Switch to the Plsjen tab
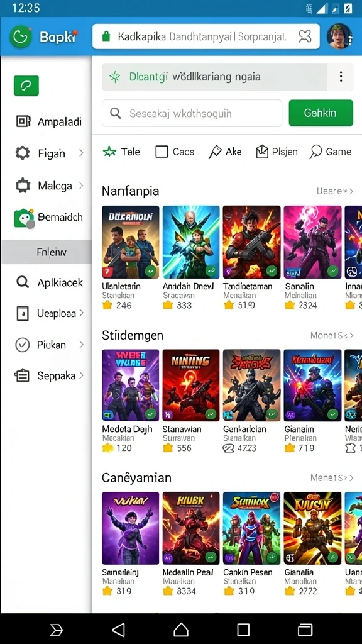The height and width of the screenshot is (644, 362). click(277, 152)
